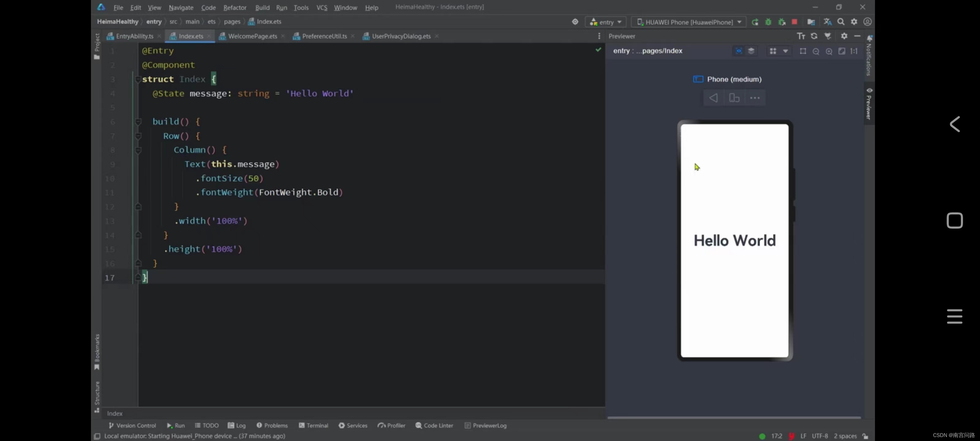Open the Code Linter panel
Viewport: 980px width, 441px height.
[x=434, y=425]
